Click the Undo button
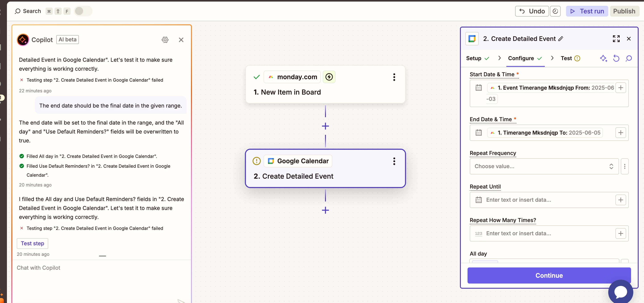 532,11
